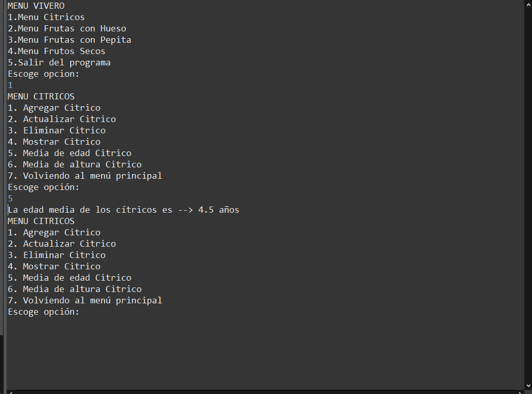Click the '5.Salir del programa' line
532x394 pixels.
[x=59, y=62]
